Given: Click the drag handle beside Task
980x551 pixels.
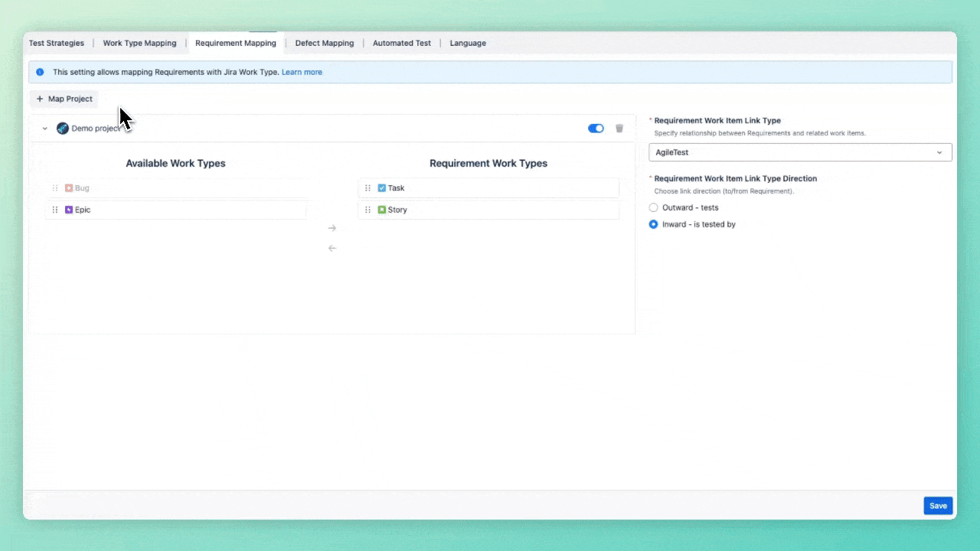Looking at the screenshot, I should (x=367, y=188).
